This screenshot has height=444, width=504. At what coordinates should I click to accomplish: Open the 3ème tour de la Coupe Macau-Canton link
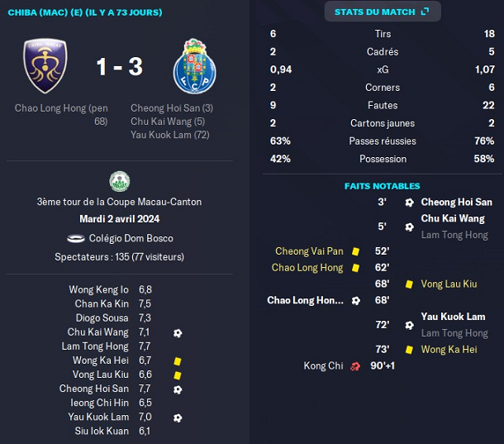119,202
